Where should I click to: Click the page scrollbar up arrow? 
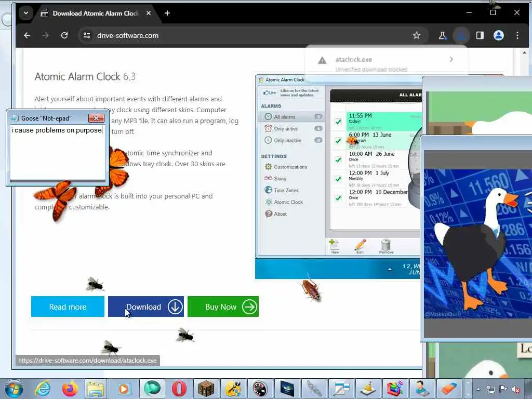click(x=524, y=52)
